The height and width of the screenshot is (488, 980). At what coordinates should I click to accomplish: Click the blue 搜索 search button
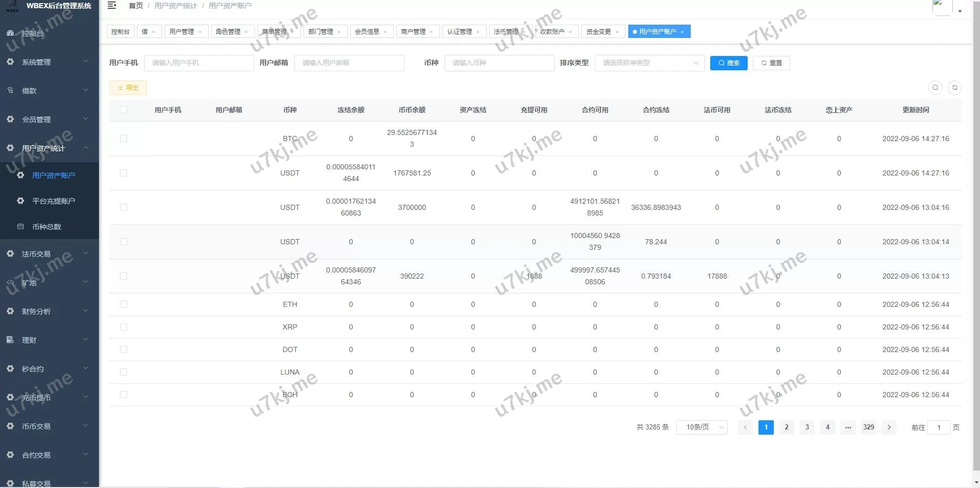[x=728, y=63]
